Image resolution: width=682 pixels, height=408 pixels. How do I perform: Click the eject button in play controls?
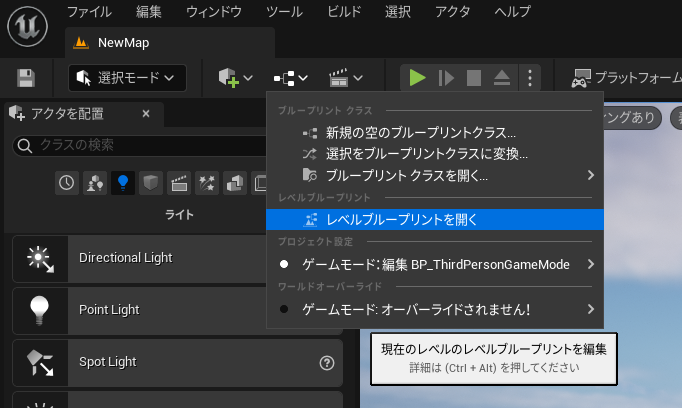501,78
